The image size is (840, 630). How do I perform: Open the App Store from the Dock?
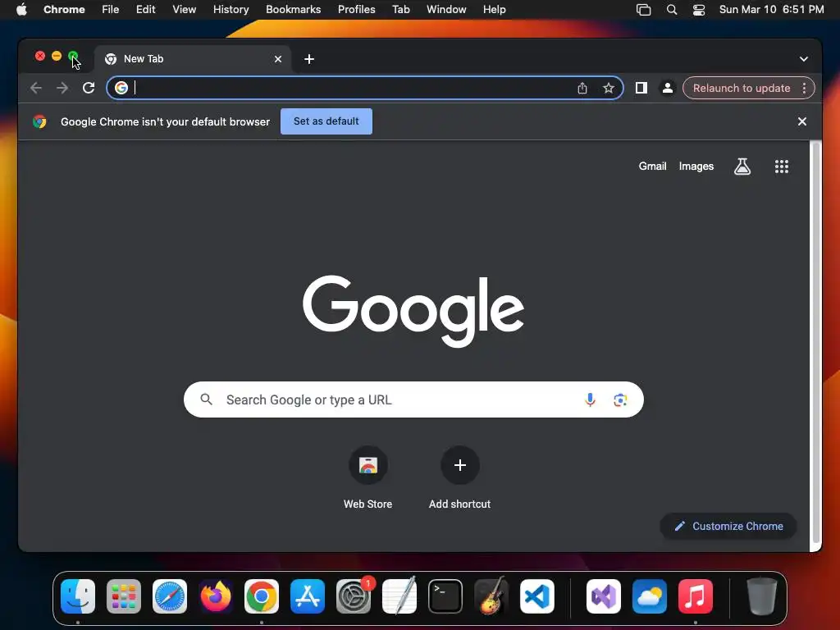point(308,596)
